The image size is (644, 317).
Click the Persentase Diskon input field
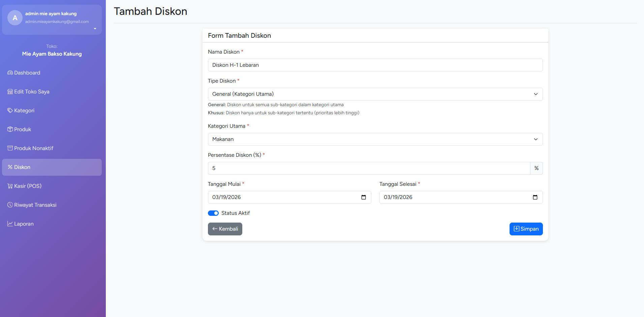(x=369, y=168)
